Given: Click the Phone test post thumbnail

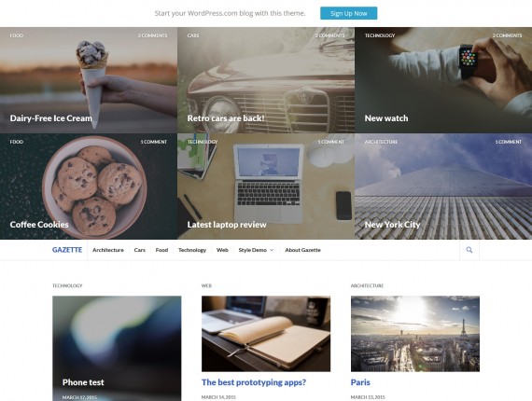Looking at the screenshot, I should (x=117, y=349).
